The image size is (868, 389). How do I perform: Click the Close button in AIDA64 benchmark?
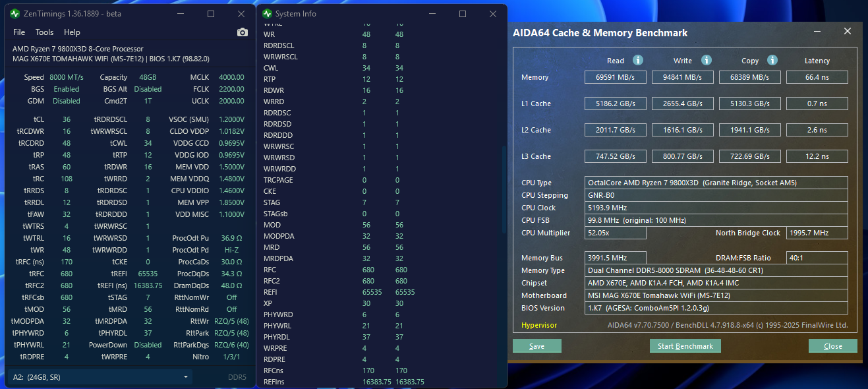832,346
